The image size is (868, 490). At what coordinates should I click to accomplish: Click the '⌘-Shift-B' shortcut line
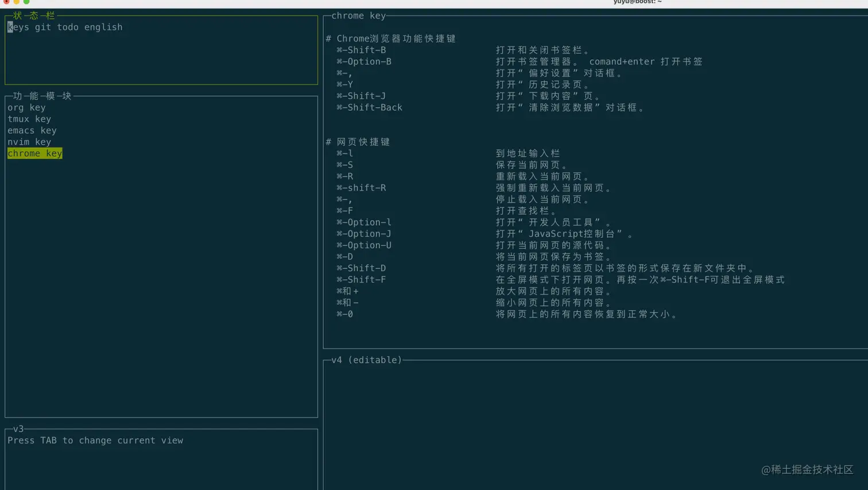tap(463, 50)
